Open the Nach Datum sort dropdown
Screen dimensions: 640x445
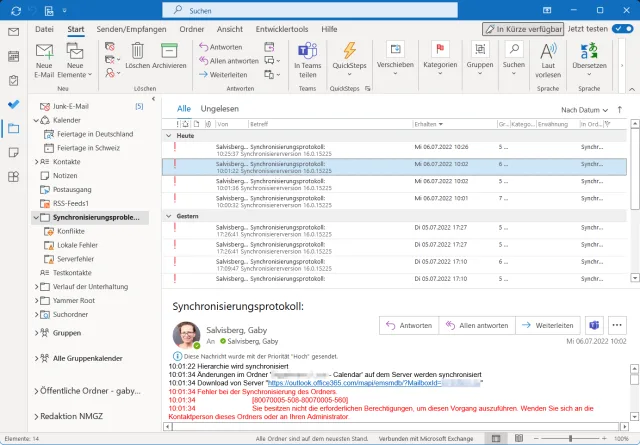click(584, 109)
